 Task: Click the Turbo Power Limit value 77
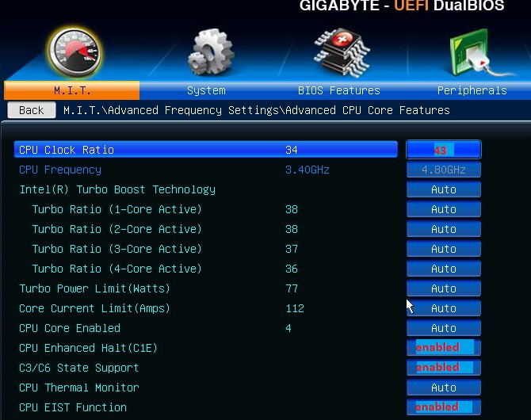click(x=292, y=288)
